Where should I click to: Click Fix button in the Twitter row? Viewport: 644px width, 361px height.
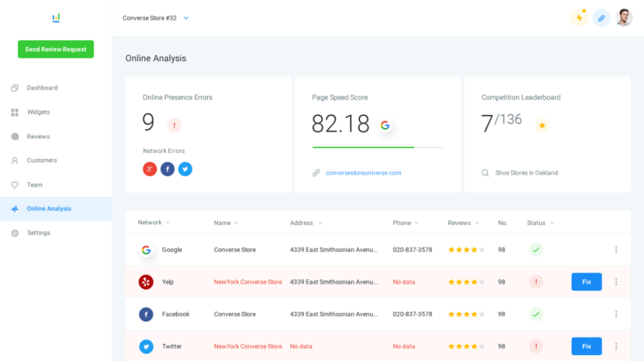pyautogui.click(x=586, y=346)
